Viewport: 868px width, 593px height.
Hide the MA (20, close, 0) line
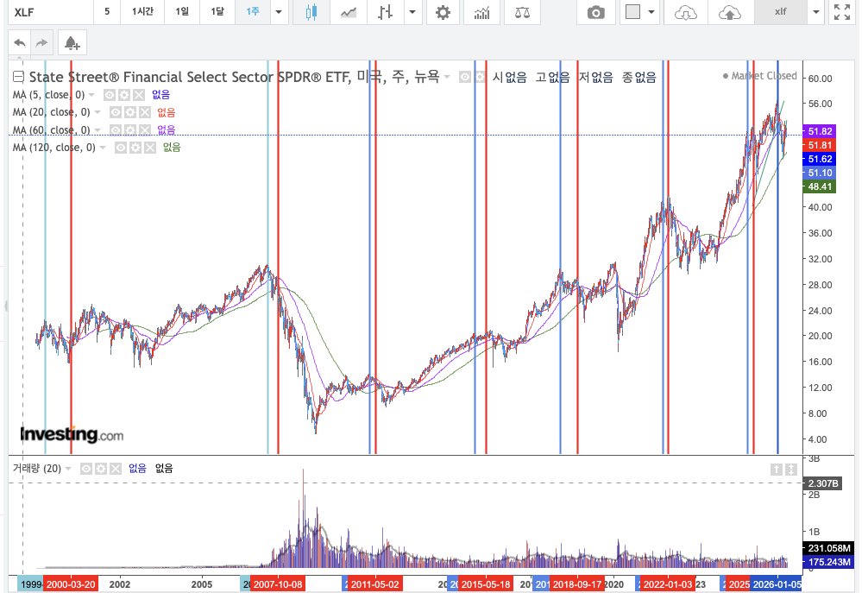tap(115, 112)
